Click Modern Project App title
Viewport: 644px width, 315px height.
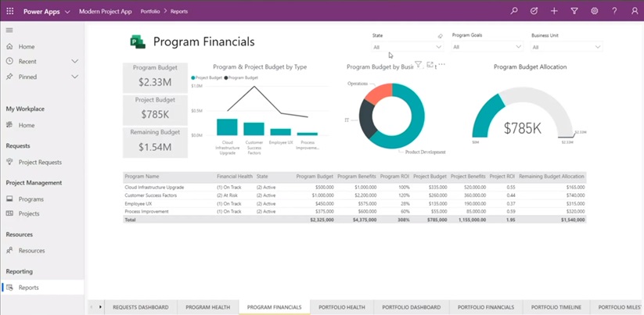coord(105,12)
